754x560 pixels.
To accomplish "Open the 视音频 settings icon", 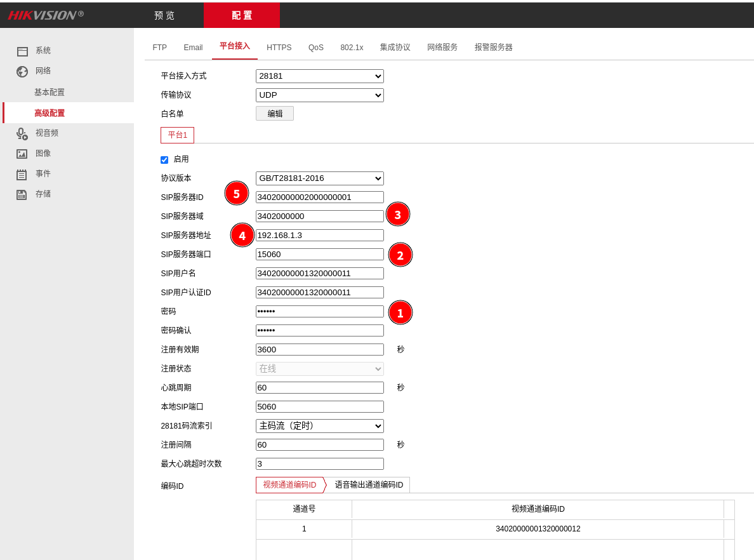I will tap(22, 133).
